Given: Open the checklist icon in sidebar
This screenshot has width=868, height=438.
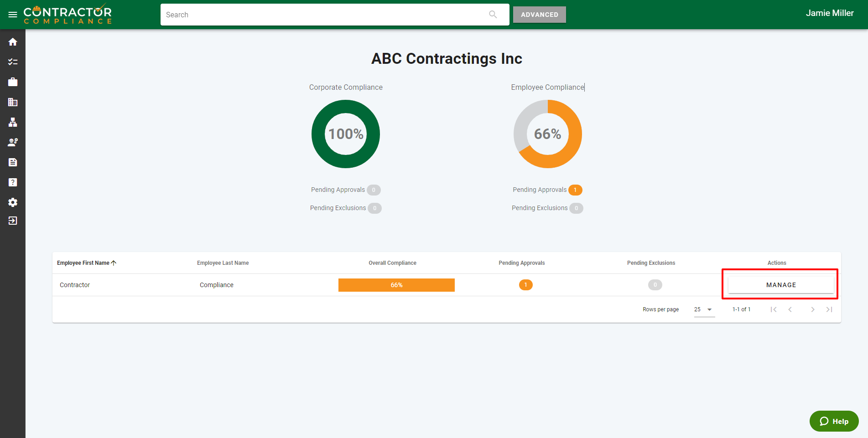Looking at the screenshot, I should 13,62.
